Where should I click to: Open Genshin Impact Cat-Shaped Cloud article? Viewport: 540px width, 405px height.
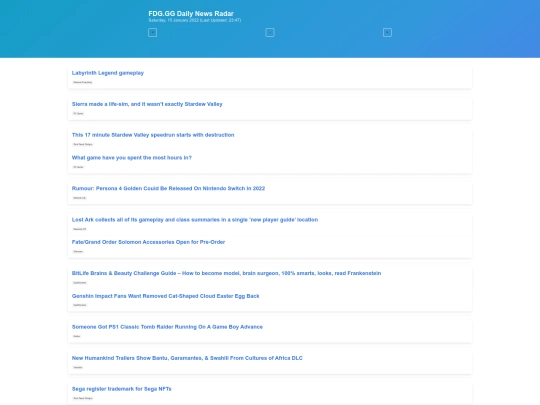(x=165, y=296)
